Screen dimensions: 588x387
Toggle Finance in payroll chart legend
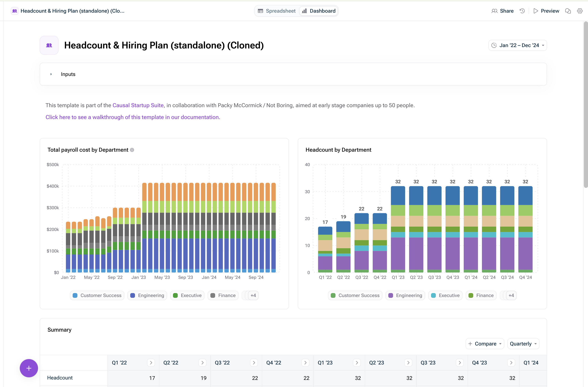point(223,295)
